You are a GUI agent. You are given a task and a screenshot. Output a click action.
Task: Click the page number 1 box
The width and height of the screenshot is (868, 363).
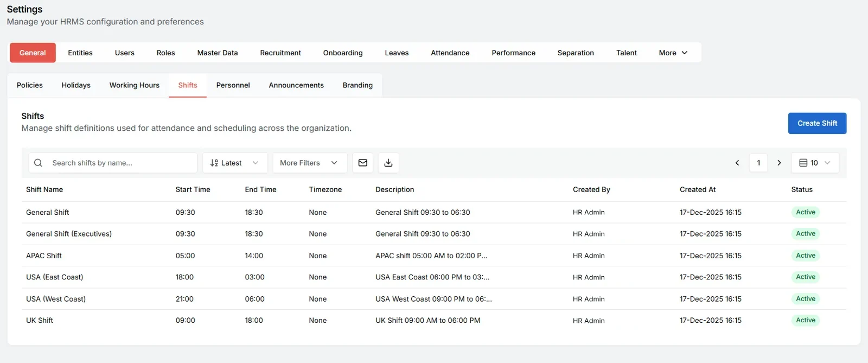coord(758,163)
